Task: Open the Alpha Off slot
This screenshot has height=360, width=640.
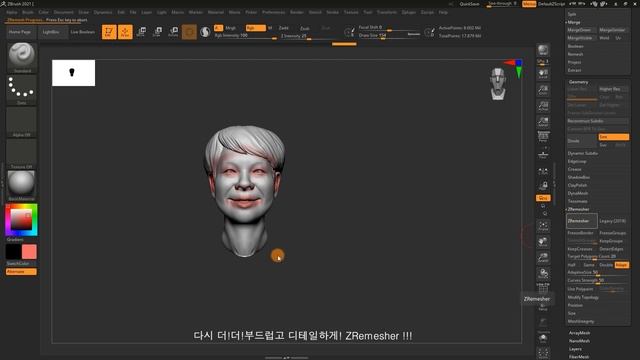Action: [x=22, y=122]
